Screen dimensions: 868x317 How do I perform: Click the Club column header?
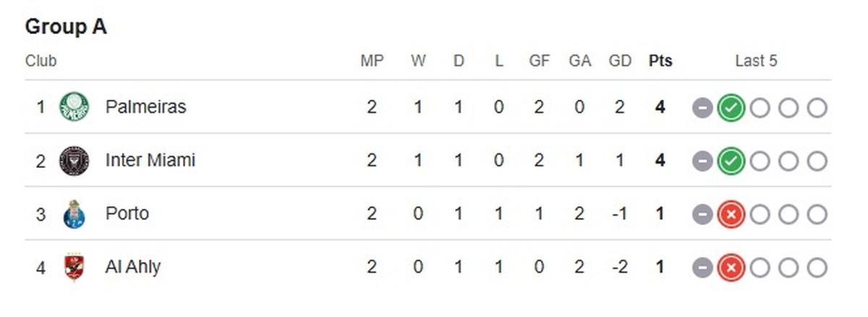point(41,62)
